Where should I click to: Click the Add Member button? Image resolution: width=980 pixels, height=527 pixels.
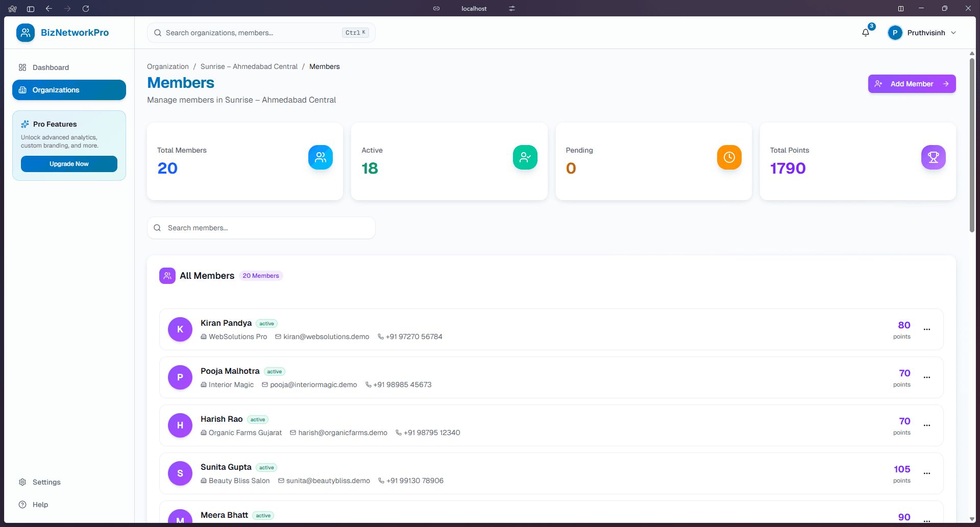point(912,84)
